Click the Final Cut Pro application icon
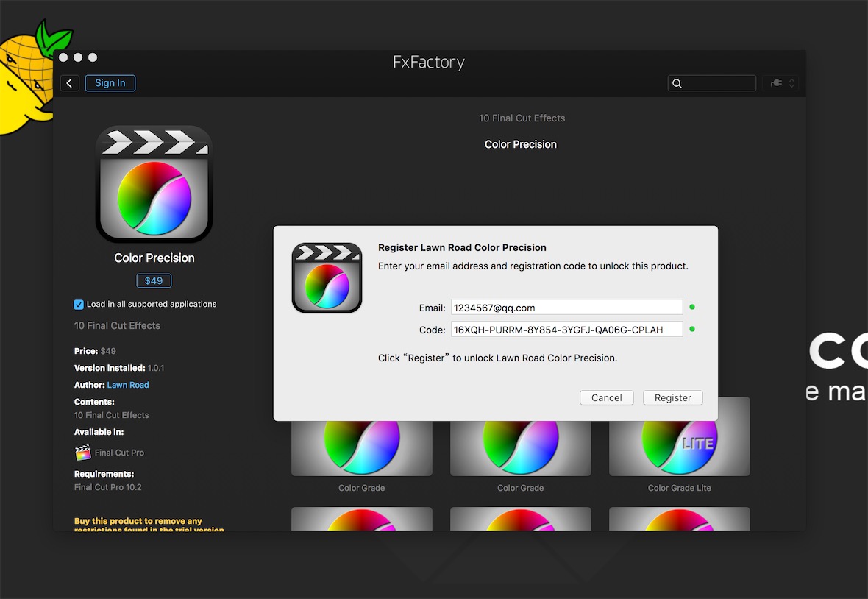 (x=82, y=453)
